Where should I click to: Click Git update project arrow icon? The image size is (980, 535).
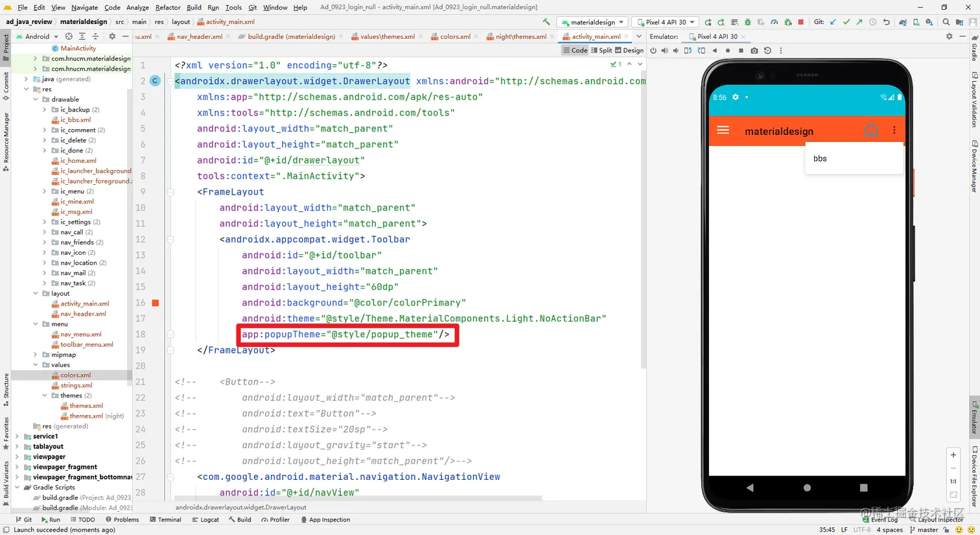[833, 22]
